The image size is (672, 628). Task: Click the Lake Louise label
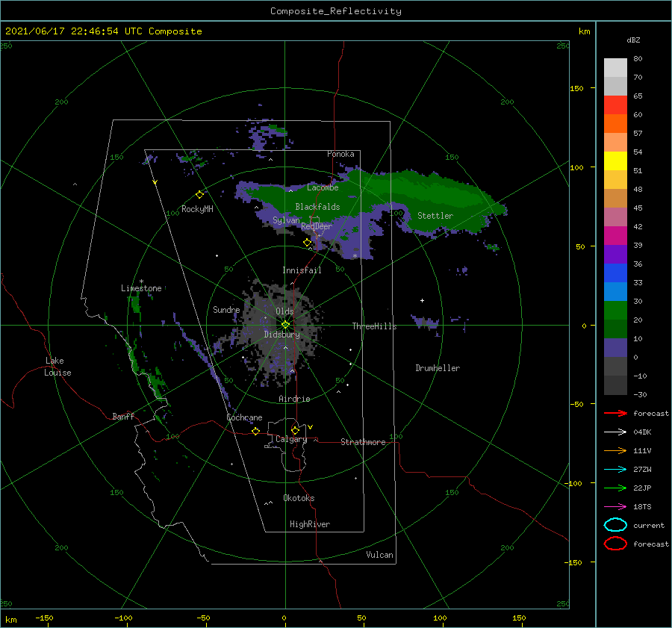click(x=57, y=367)
